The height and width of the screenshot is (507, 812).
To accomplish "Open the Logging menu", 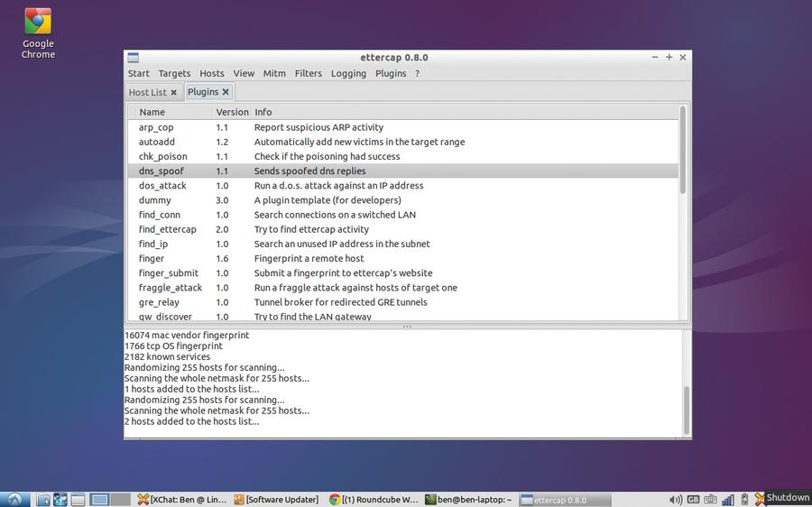I will 348,74.
